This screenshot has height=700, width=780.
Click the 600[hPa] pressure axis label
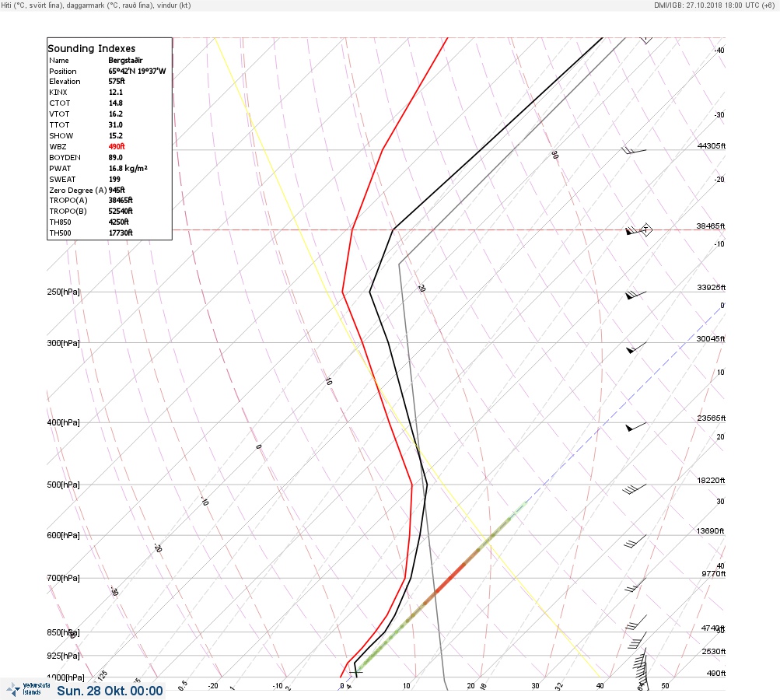pos(63,535)
